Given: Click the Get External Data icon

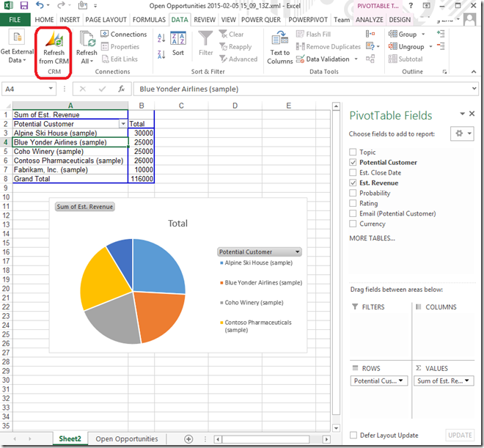Looking at the screenshot, I should (18, 38).
